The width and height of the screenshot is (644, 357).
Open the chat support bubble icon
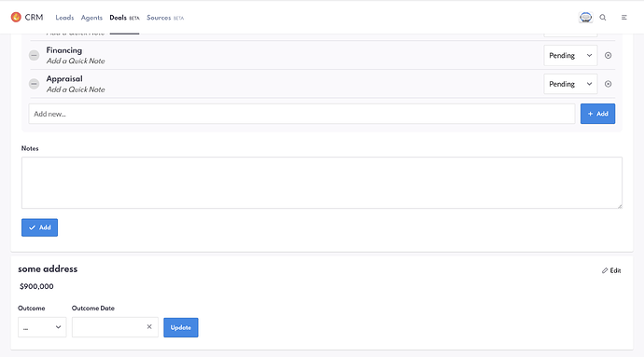pos(586,17)
